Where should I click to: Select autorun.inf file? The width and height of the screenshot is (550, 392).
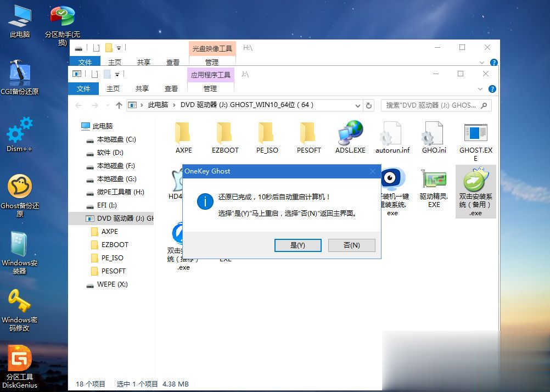[x=392, y=137]
